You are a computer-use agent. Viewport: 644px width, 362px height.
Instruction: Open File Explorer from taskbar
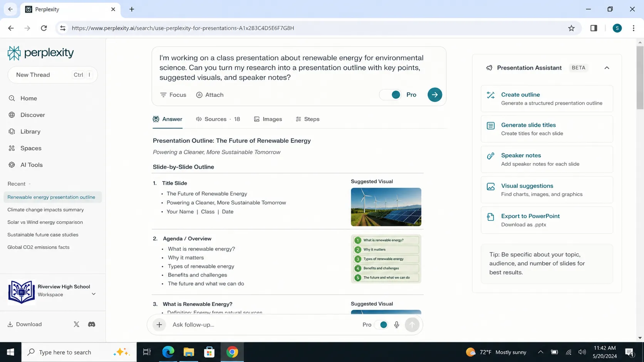tap(189, 352)
